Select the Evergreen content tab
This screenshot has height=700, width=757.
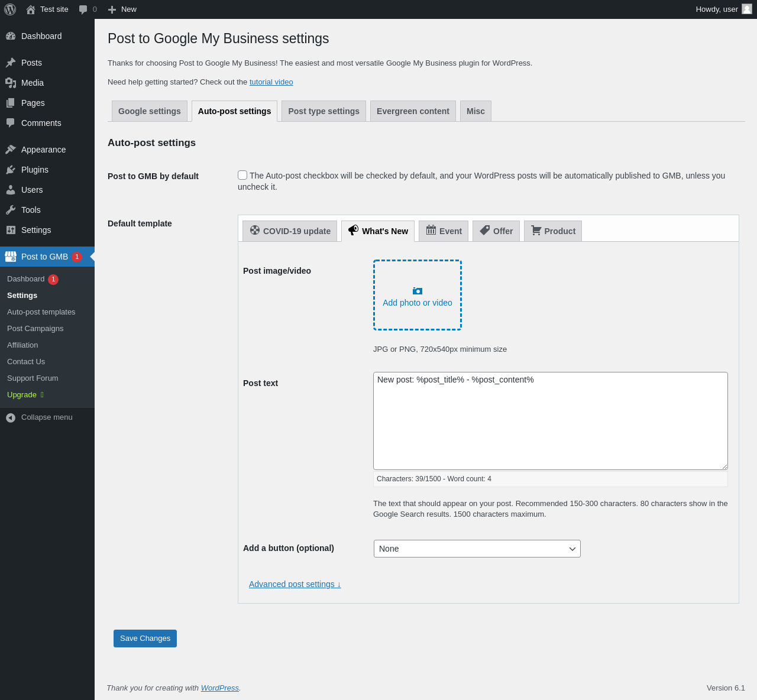pos(413,111)
